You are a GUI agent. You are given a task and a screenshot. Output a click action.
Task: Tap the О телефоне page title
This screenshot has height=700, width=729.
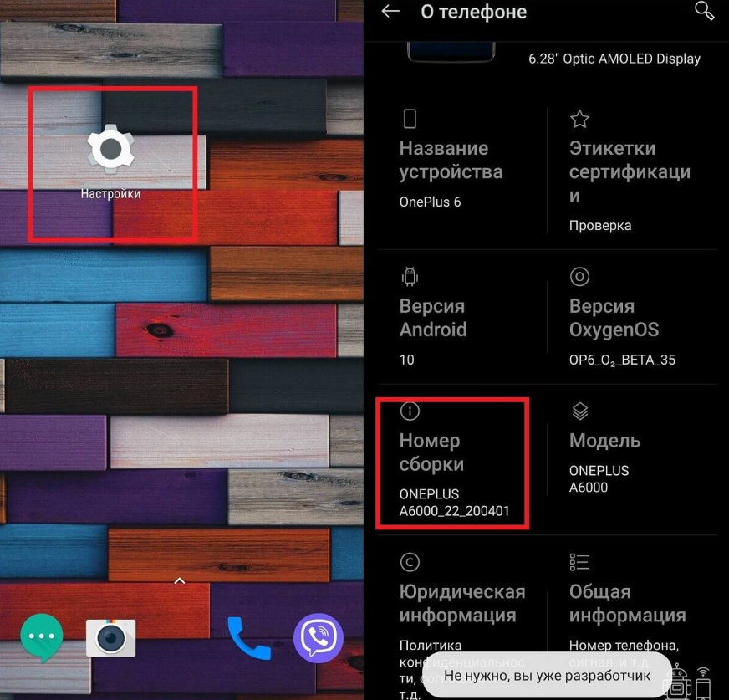(x=473, y=12)
